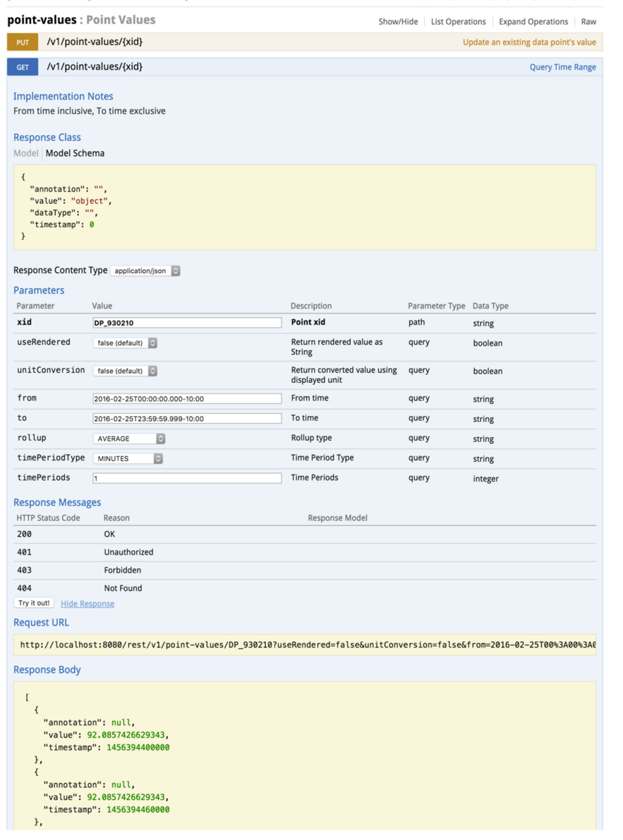Click the 'path' parameter type cell
The height and width of the screenshot is (840, 623).
(417, 322)
